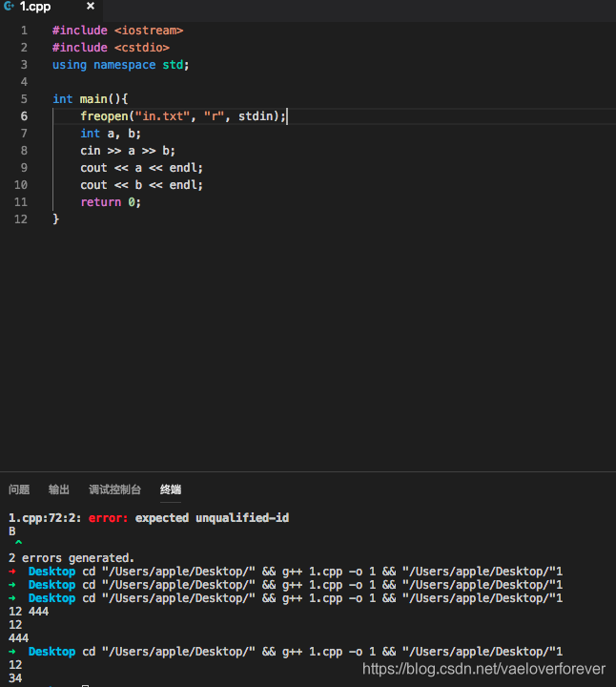Select the 1.cpp tab title
Viewport: 616px width, 687px height.
pyautogui.click(x=35, y=7)
